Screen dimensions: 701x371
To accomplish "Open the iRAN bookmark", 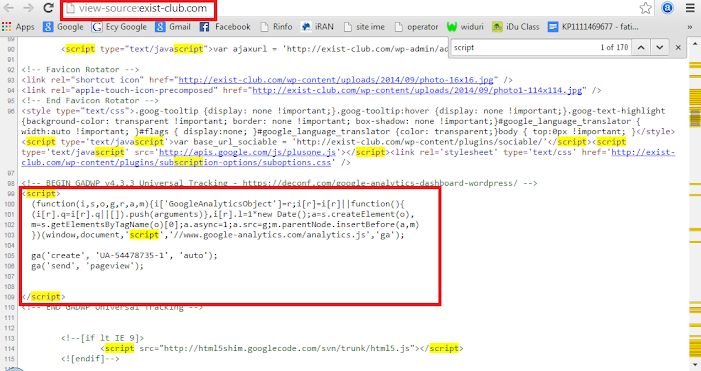I will [317, 27].
